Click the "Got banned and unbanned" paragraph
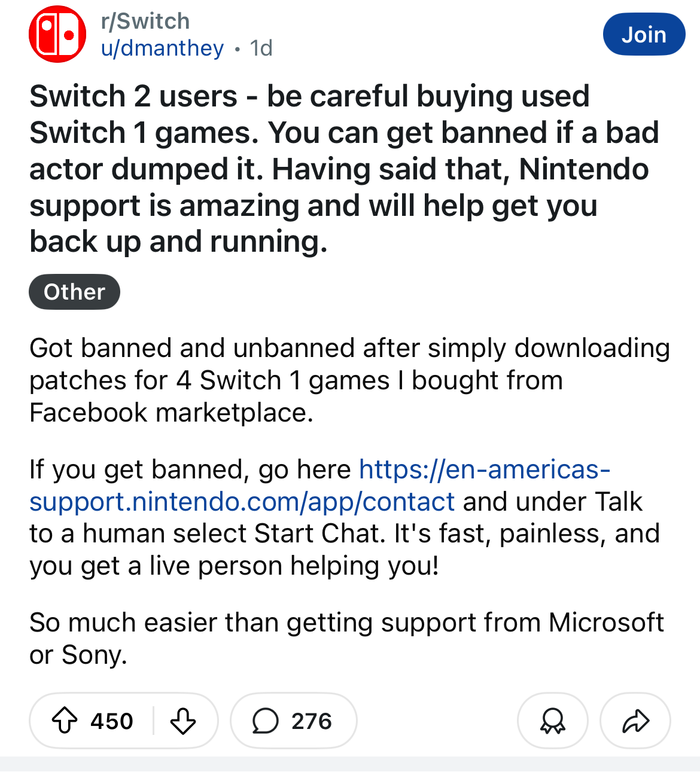The height and width of the screenshot is (778, 700). coord(349,349)
